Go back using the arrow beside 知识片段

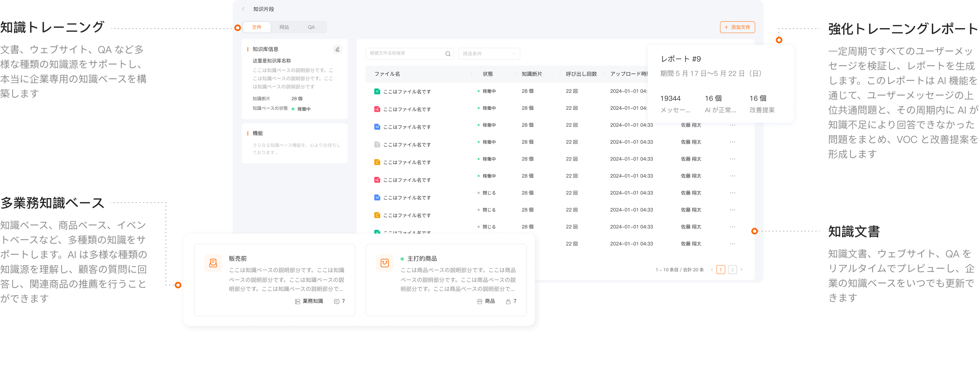point(243,9)
